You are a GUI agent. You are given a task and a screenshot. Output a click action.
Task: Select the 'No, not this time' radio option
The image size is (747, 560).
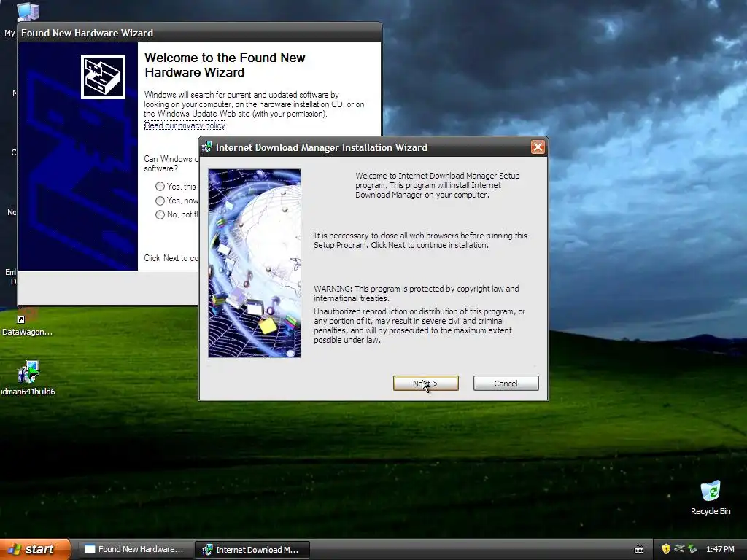[160, 214]
